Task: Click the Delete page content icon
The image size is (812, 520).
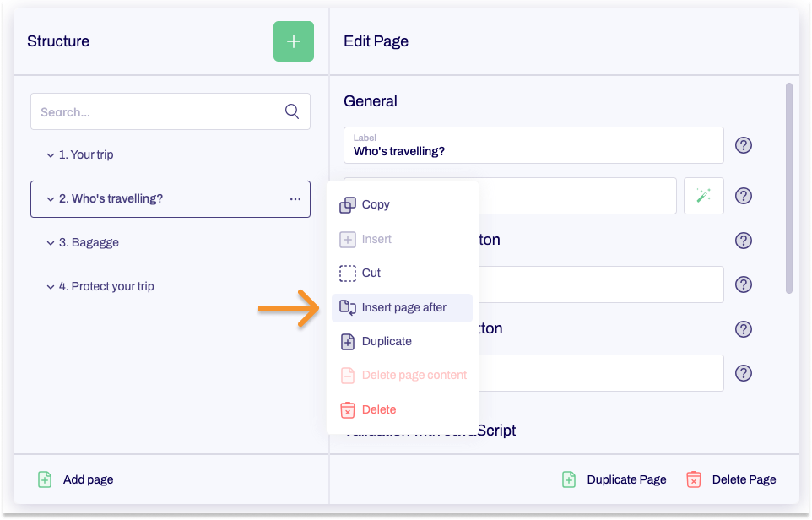Action: click(x=348, y=376)
